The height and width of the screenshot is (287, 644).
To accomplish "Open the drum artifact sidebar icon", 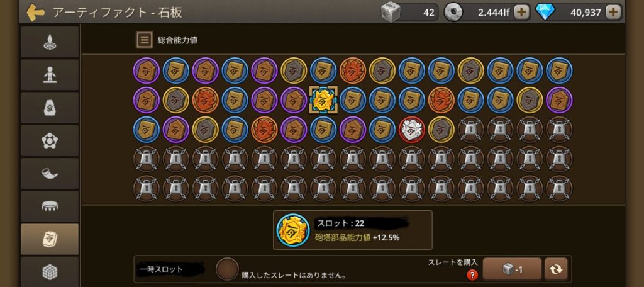I will (x=50, y=206).
